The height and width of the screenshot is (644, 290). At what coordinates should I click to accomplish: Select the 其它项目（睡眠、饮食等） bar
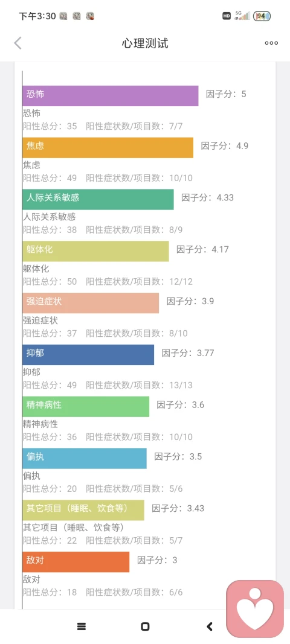(x=83, y=509)
